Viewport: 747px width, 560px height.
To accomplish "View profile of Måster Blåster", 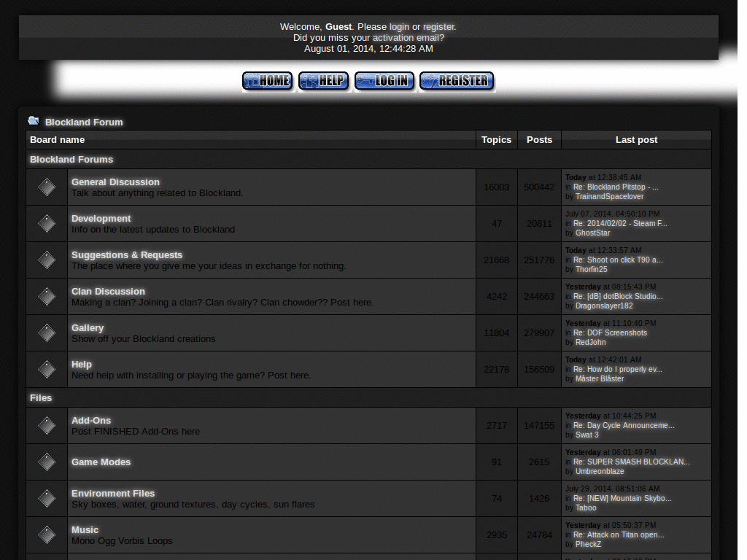I will click(x=600, y=378).
